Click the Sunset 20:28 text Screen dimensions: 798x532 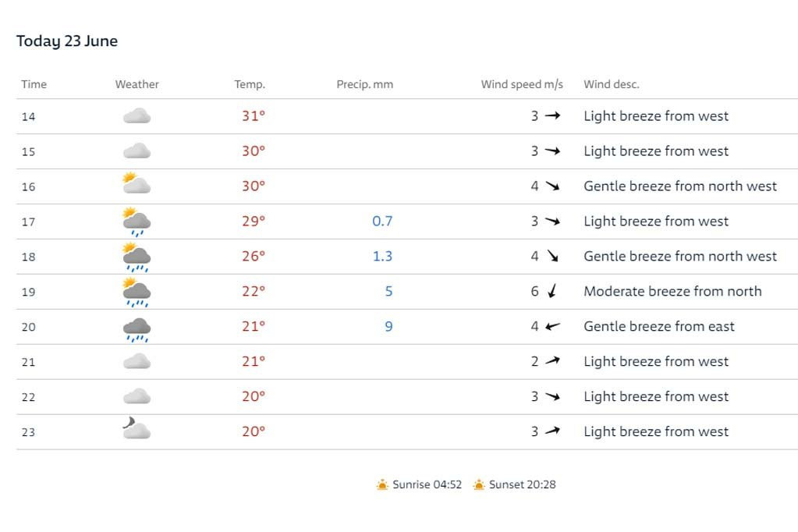(522, 484)
